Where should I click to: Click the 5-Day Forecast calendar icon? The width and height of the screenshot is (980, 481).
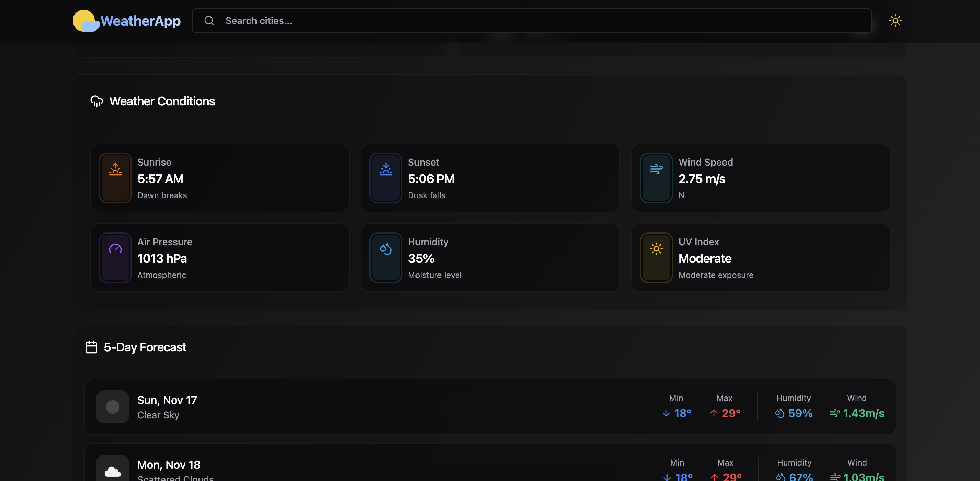click(91, 347)
